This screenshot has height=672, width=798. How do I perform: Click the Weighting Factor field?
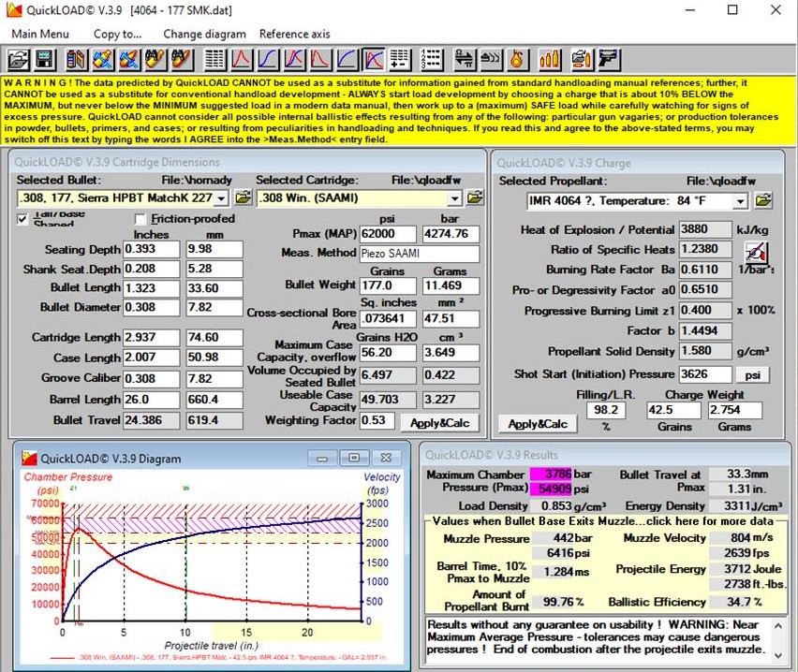(377, 420)
